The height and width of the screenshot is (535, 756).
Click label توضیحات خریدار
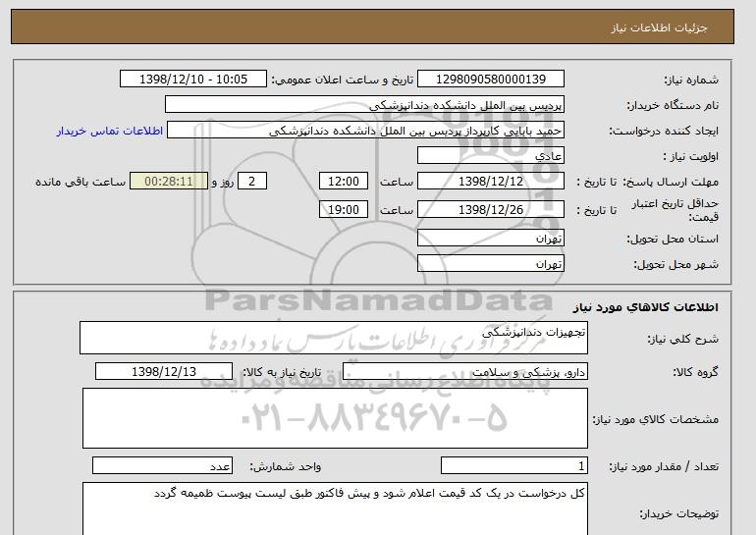(678, 513)
